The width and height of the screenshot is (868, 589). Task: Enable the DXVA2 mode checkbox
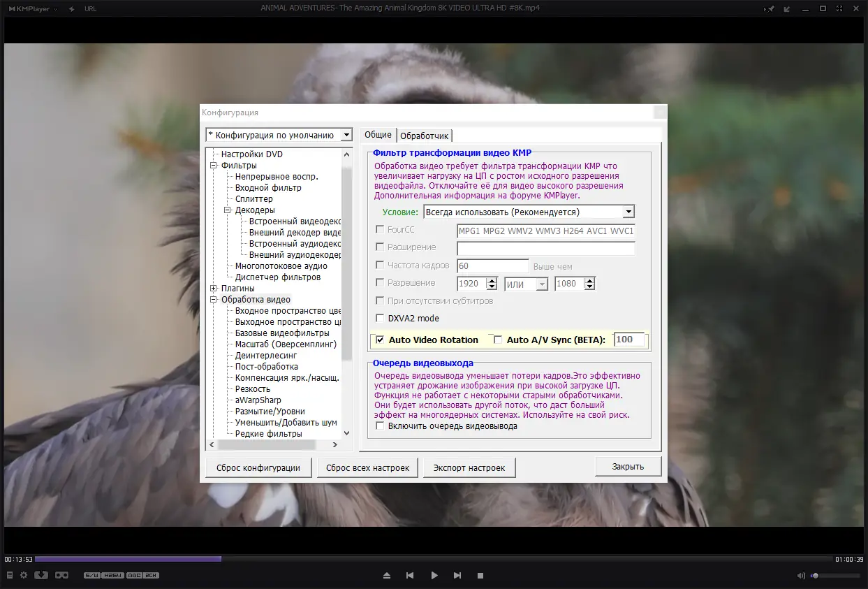click(380, 319)
